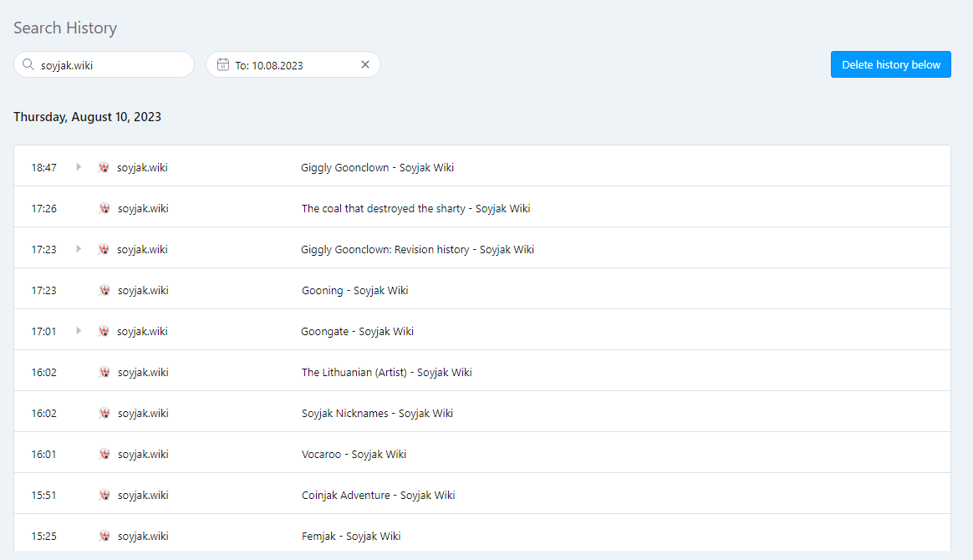Open the Femjak - Soyjak Wiki entry
Image resolution: width=973 pixels, height=560 pixels.
tap(351, 536)
